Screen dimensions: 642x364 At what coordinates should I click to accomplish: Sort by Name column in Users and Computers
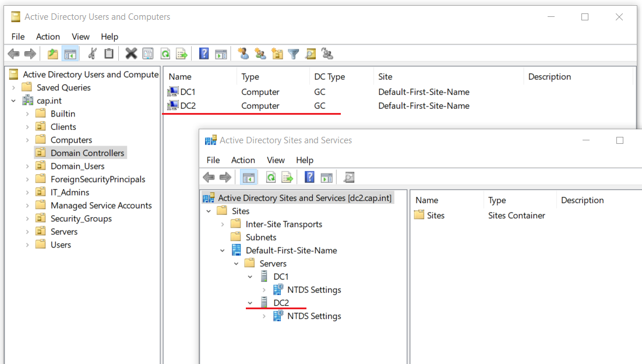[x=200, y=76]
